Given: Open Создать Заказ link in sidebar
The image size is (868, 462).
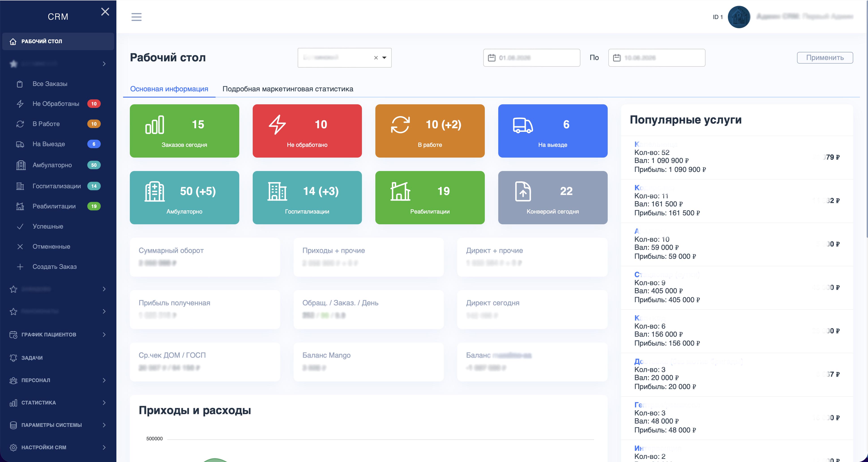Looking at the screenshot, I should point(55,267).
